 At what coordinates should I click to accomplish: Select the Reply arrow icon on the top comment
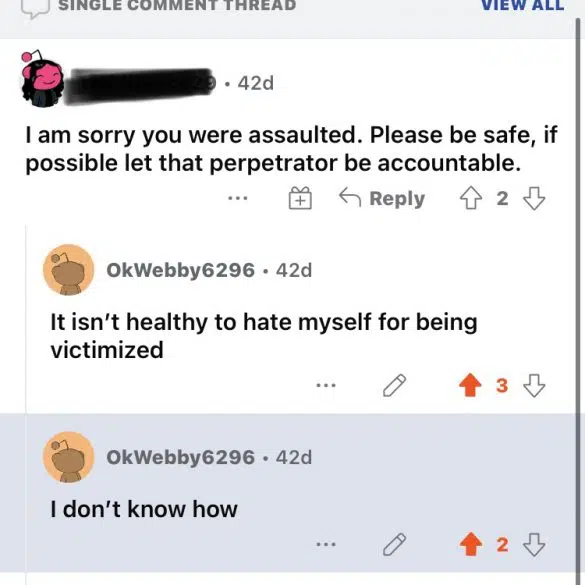pyautogui.click(x=350, y=197)
